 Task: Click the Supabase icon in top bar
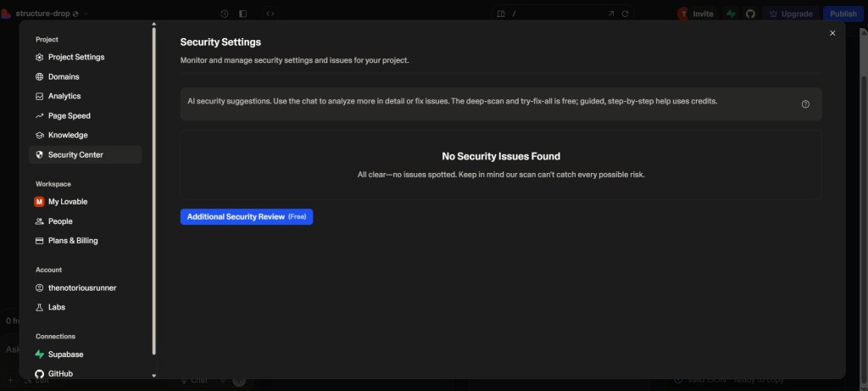[x=732, y=14]
